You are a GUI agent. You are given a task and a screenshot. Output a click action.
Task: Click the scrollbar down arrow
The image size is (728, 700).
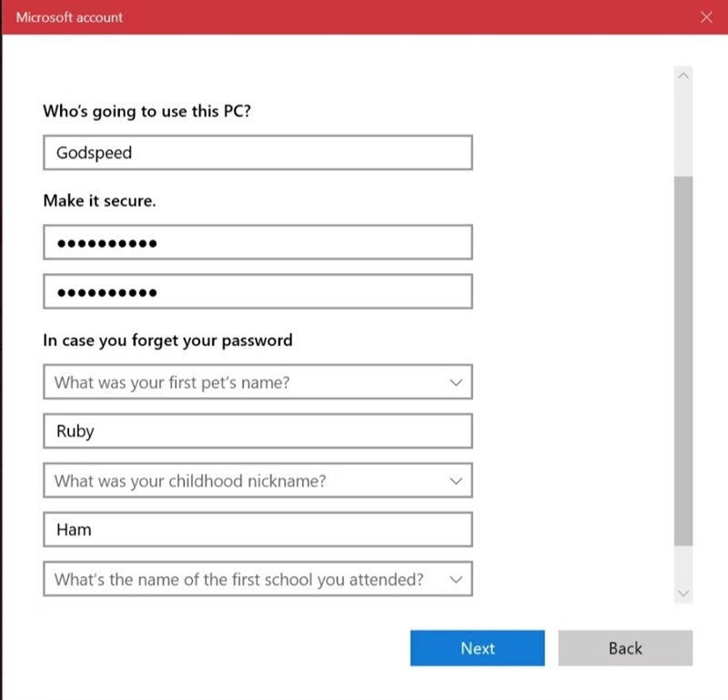(x=684, y=592)
